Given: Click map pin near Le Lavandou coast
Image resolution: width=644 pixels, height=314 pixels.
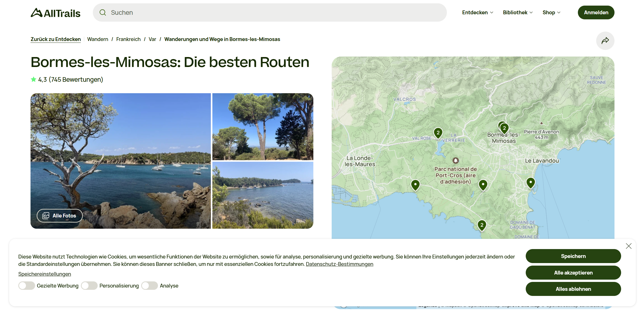Looking at the screenshot, I should pos(530,182).
